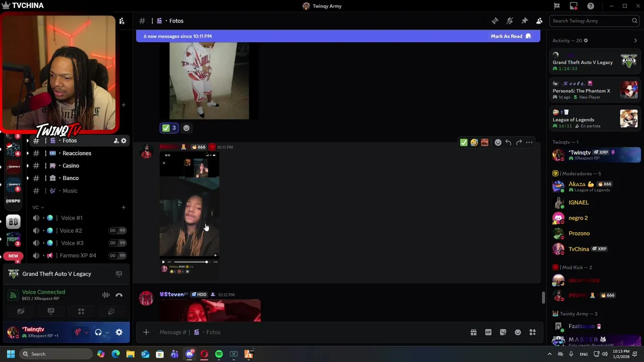Open League of Legends activity card

coord(595,120)
